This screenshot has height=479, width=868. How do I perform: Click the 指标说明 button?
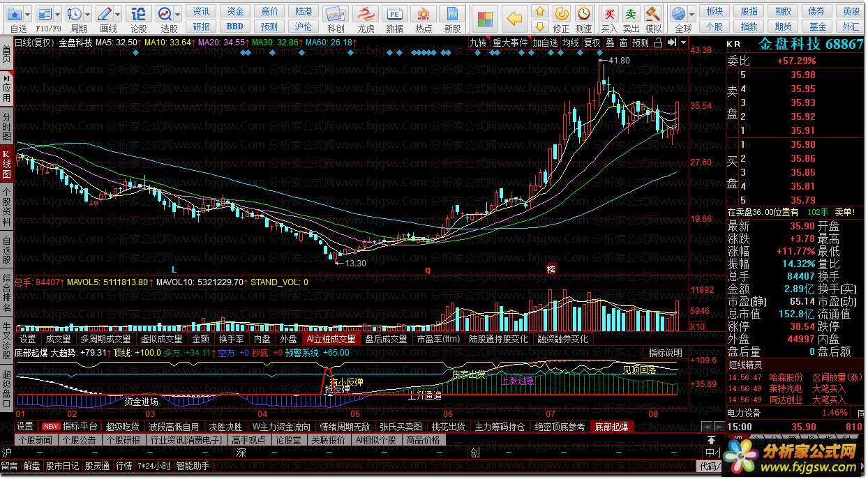[666, 353]
